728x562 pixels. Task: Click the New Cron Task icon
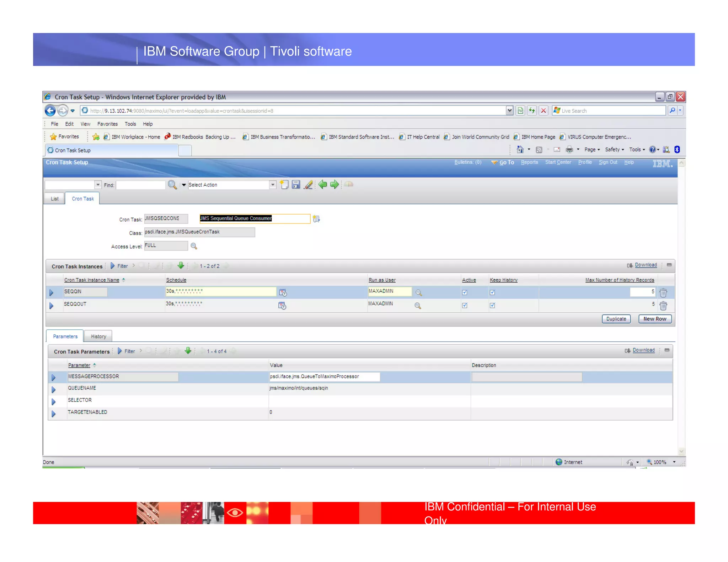(284, 184)
